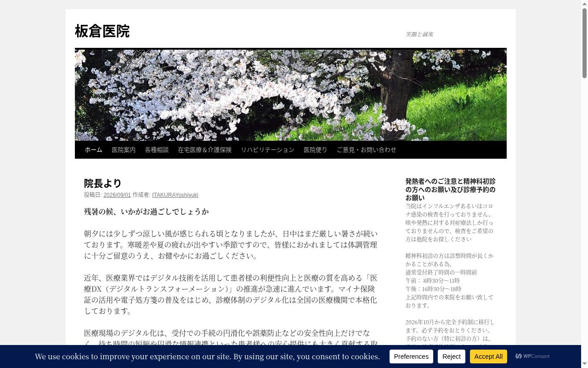Click the paragraph starting 近年、医療業界では
The width and height of the screenshot is (588, 368).
point(231,294)
